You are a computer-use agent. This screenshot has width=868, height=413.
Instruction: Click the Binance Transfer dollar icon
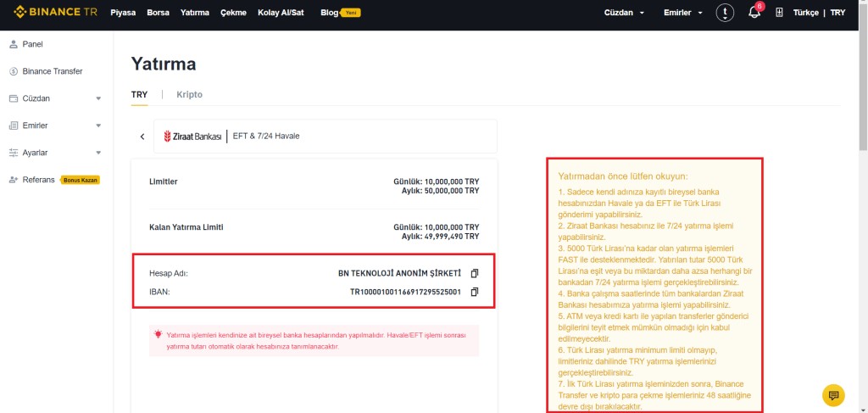[x=14, y=71]
